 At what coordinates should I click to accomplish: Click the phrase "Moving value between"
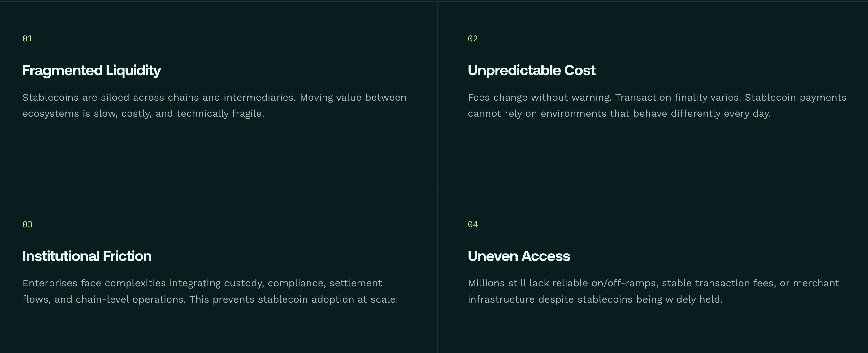click(x=353, y=98)
